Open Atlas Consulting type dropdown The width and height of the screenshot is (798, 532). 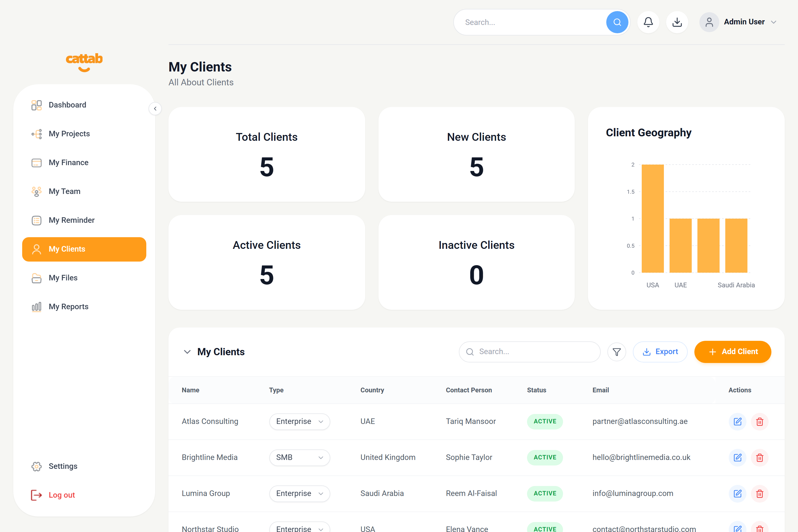point(300,421)
